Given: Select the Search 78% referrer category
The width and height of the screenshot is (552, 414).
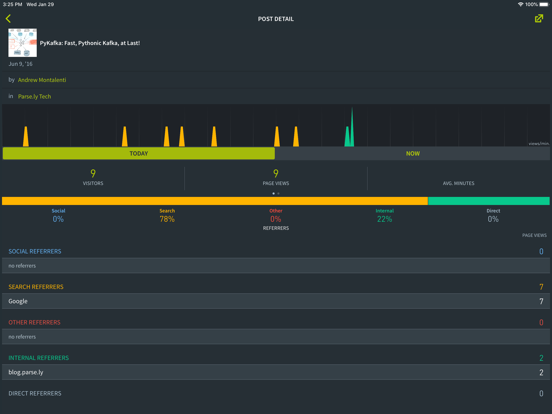Looking at the screenshot, I should point(167,215).
